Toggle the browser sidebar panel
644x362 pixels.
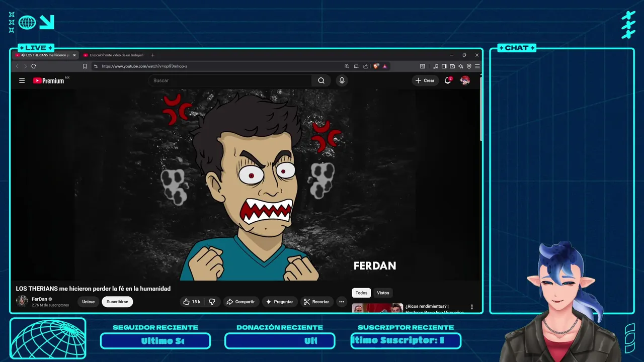click(444, 66)
